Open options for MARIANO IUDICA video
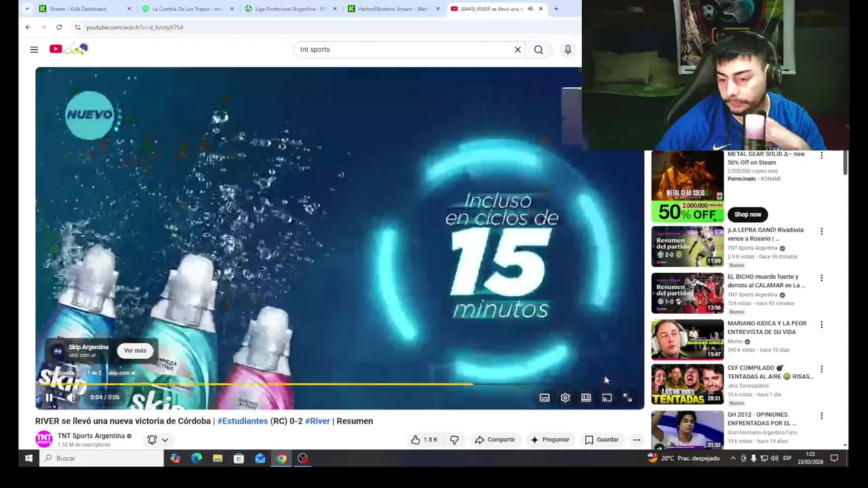Viewport: 868px width, 488px height. point(821,325)
